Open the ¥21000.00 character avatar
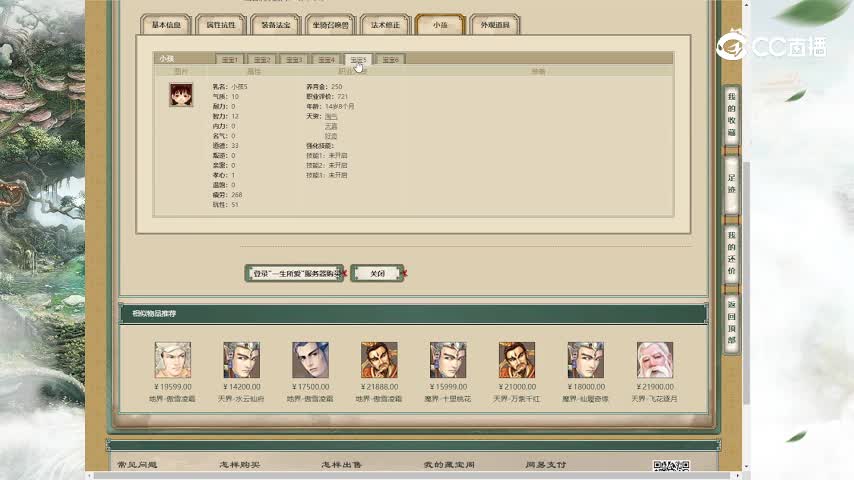 coord(517,360)
